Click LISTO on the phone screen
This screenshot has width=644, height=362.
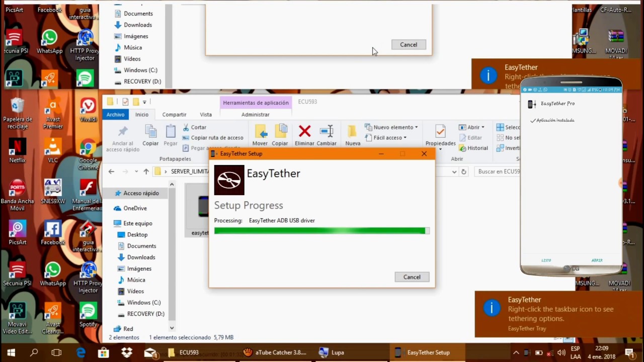point(546,260)
